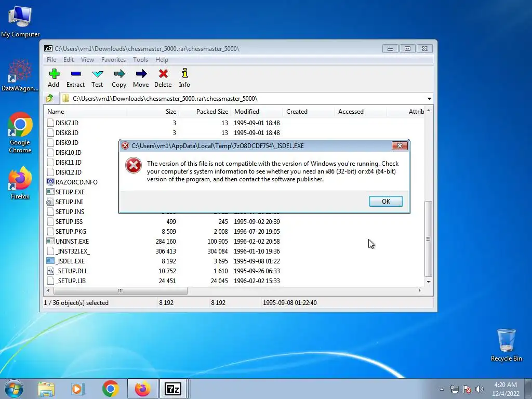Open Windows Explorer from taskbar
The image size is (532, 399).
tap(46, 389)
